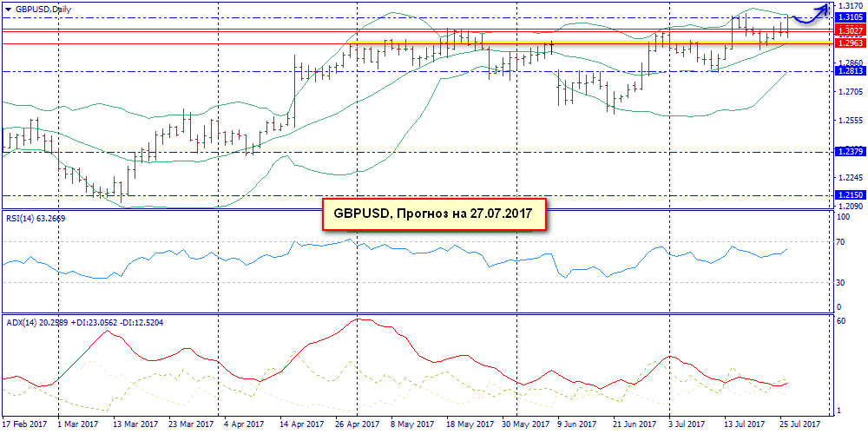
Task: Click the triangle arrow beside GBPUSD,Daily
Action: [7, 10]
